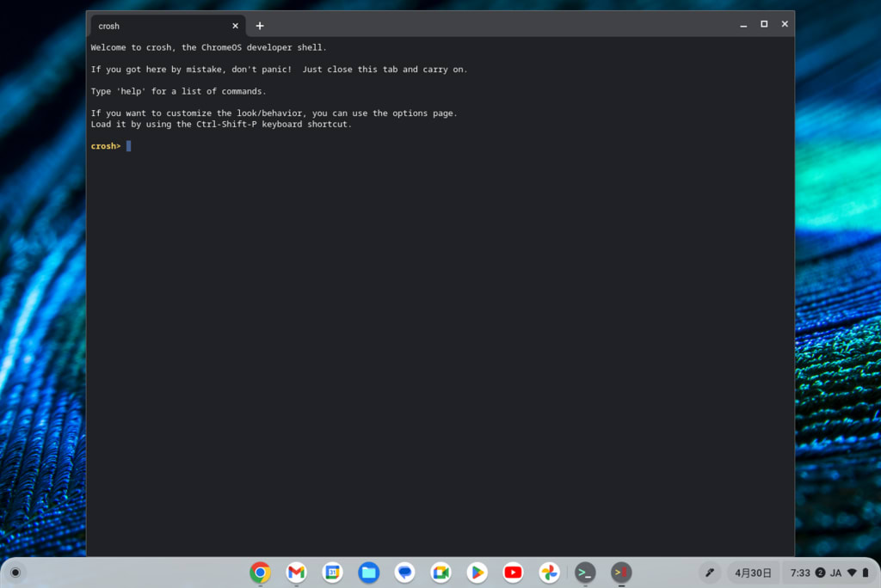Click the 'Ctrl-Shift-P keyboard shortcut' line
This screenshot has width=881, height=588.
[x=221, y=124]
